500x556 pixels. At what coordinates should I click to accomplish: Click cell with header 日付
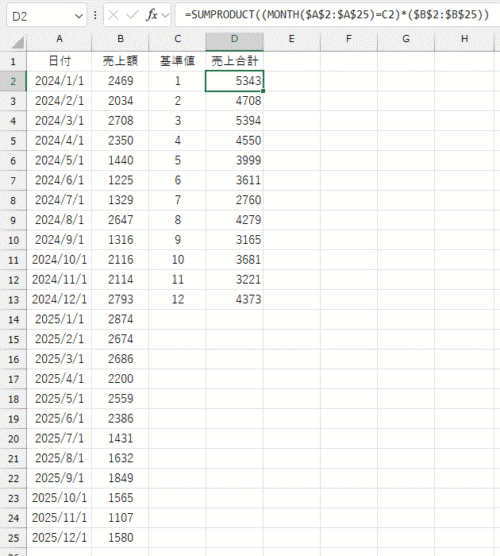click(59, 61)
